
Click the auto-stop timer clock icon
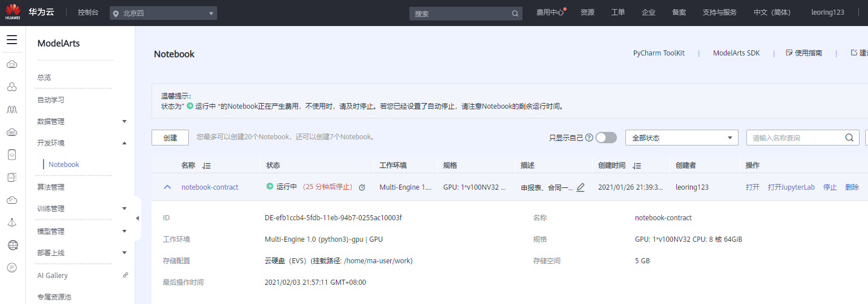point(362,187)
